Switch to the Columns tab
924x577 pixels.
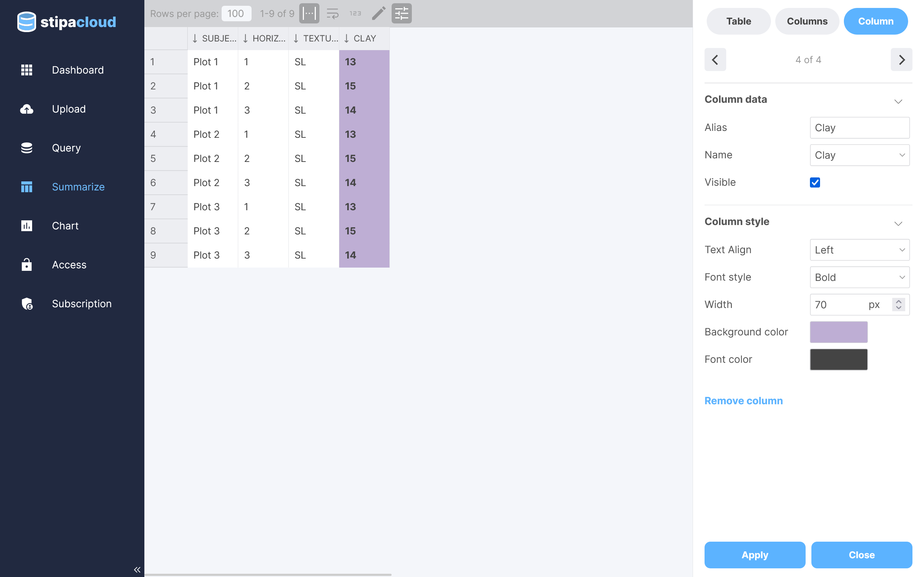807,21
